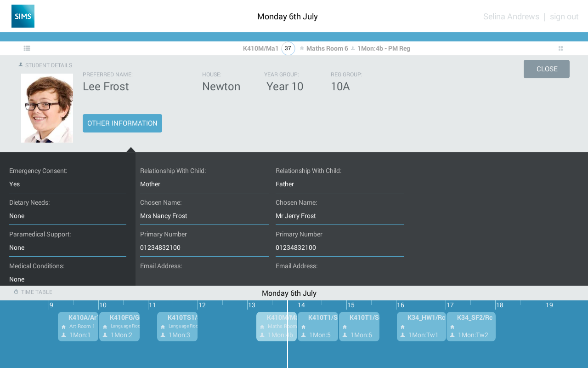Switch to the grid view icon
588x368 pixels.
point(560,48)
